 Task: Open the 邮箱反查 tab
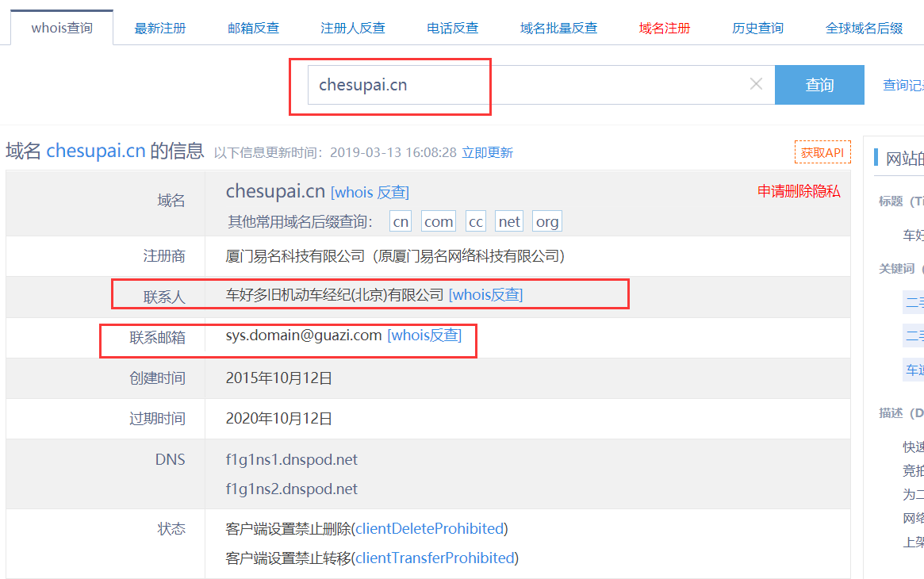253,28
